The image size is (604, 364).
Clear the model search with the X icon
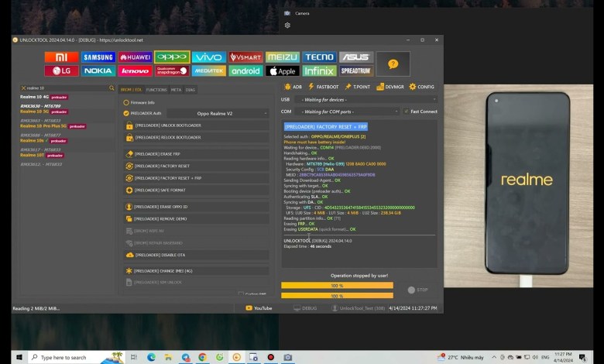click(x=23, y=88)
